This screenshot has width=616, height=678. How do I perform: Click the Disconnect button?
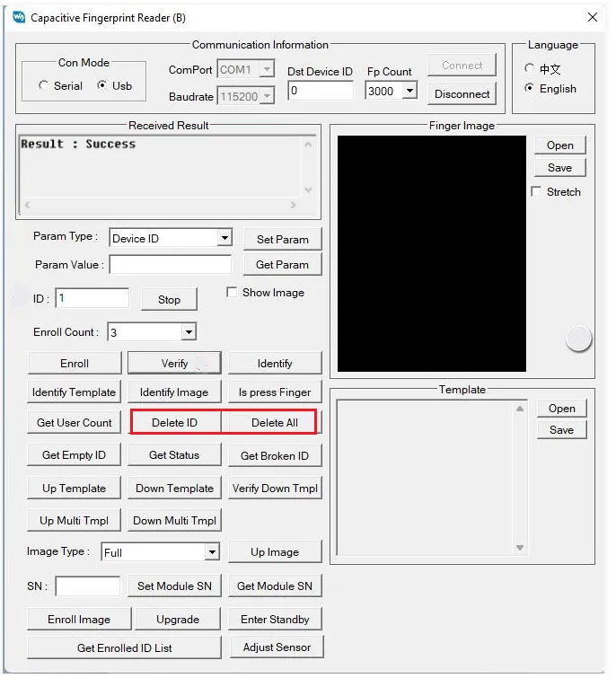pos(462,93)
